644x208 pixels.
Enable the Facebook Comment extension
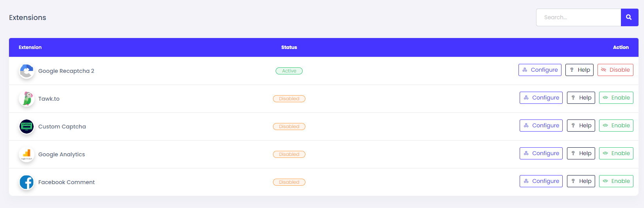(x=616, y=181)
